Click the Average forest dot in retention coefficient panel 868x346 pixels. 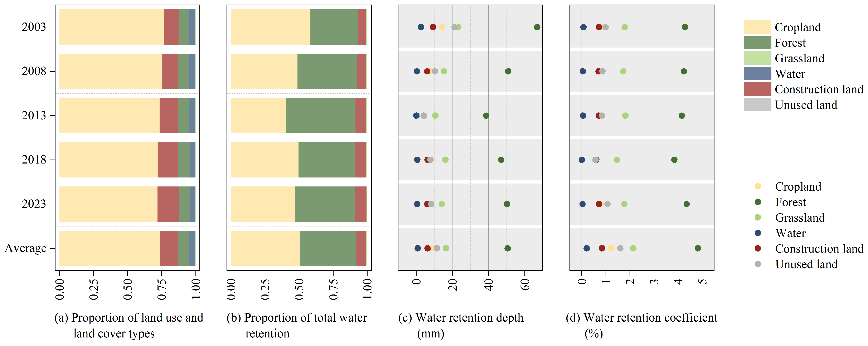[698, 248]
